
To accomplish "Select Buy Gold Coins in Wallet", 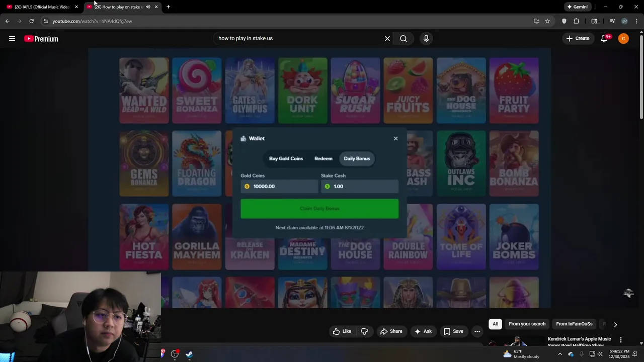I will pyautogui.click(x=286, y=159).
